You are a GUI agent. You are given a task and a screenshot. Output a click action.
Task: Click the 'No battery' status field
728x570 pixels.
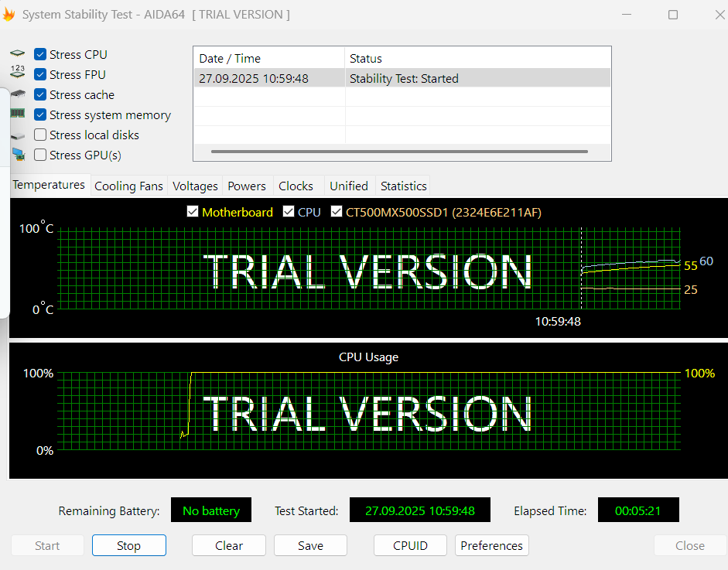pos(211,510)
